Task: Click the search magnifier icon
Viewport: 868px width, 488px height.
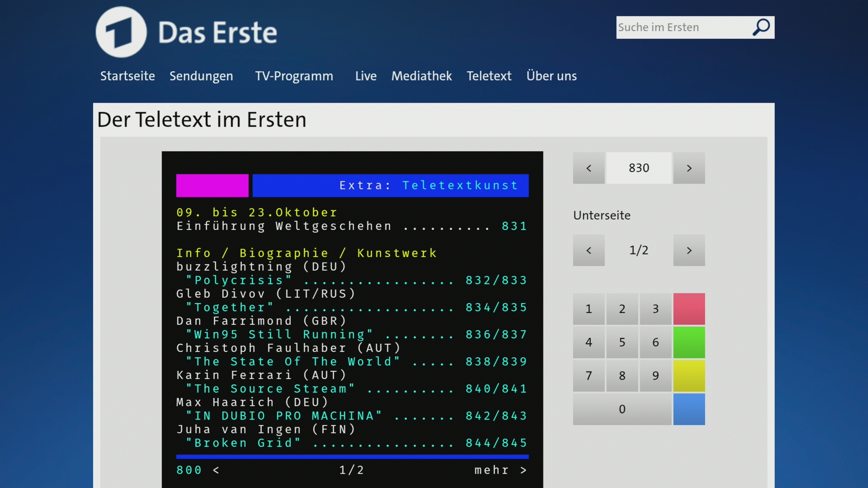Action: [761, 28]
